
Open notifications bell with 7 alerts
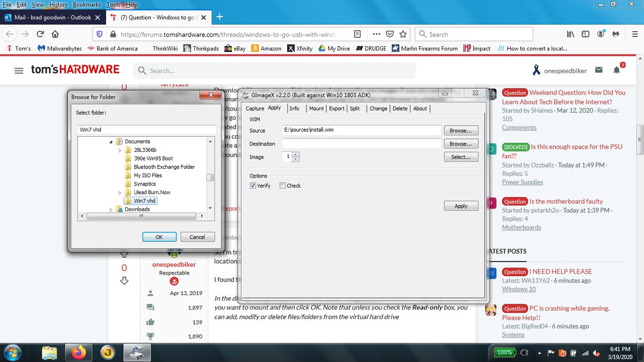click(617, 70)
